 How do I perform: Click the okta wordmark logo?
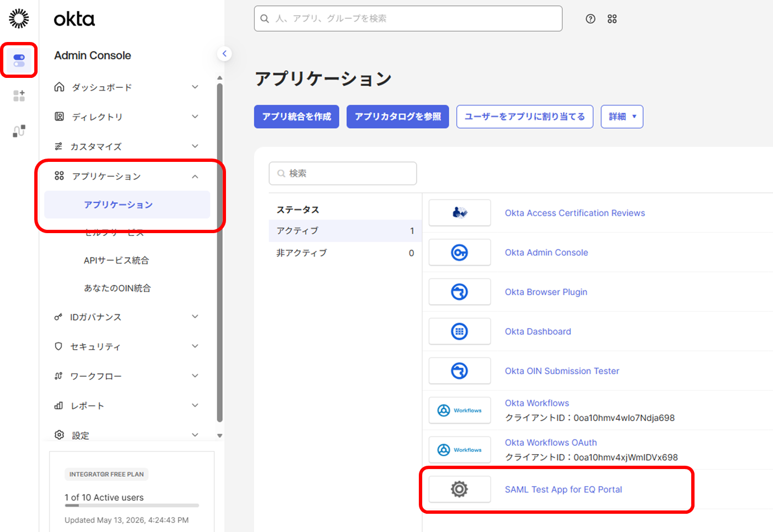point(74,19)
